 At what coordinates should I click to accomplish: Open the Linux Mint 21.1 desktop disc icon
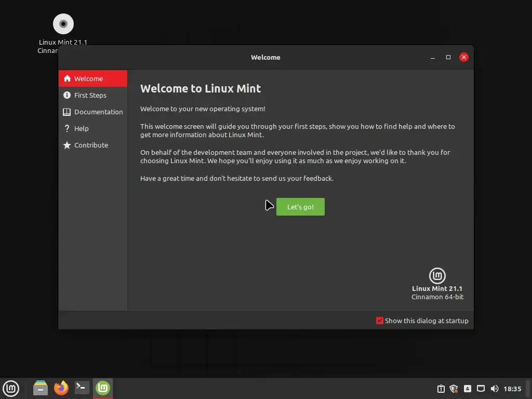(x=63, y=24)
